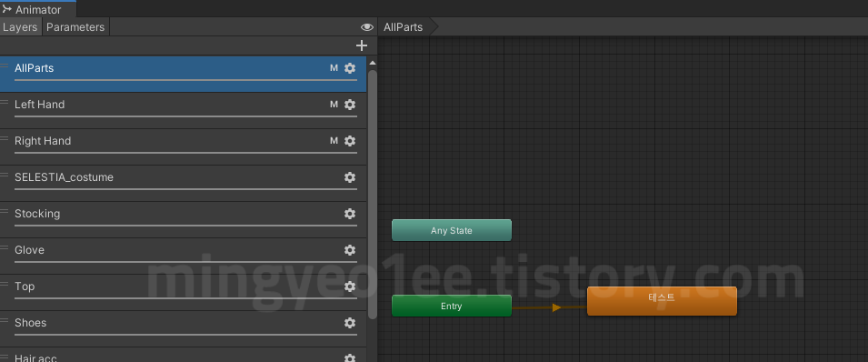Select the Top layer
The height and width of the screenshot is (362, 868).
coord(183,293)
